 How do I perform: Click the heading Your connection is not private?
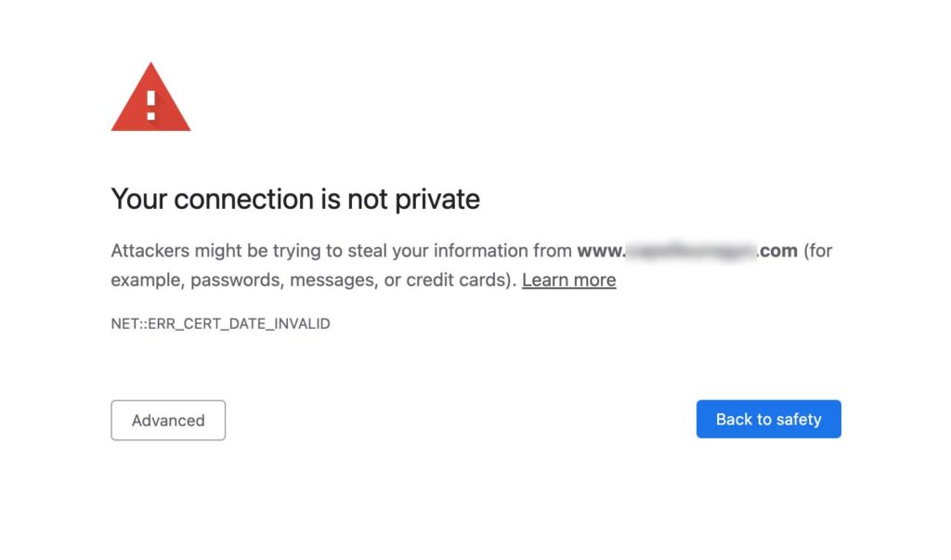coord(295,199)
